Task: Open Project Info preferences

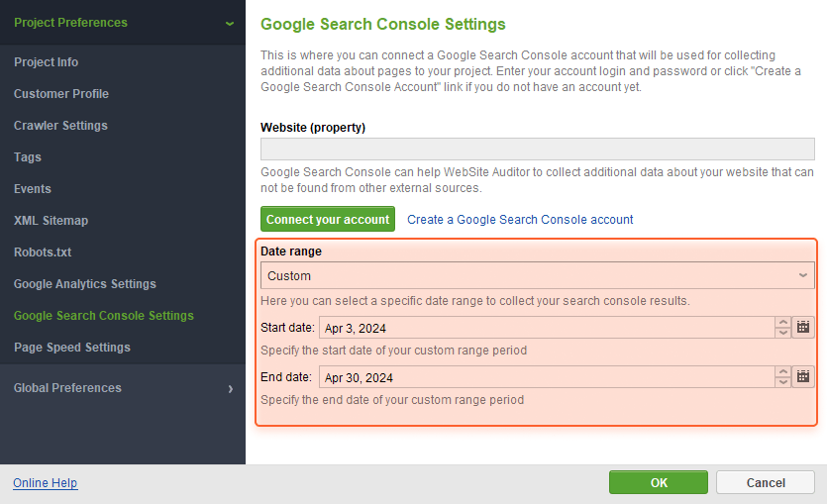Action: [46, 62]
